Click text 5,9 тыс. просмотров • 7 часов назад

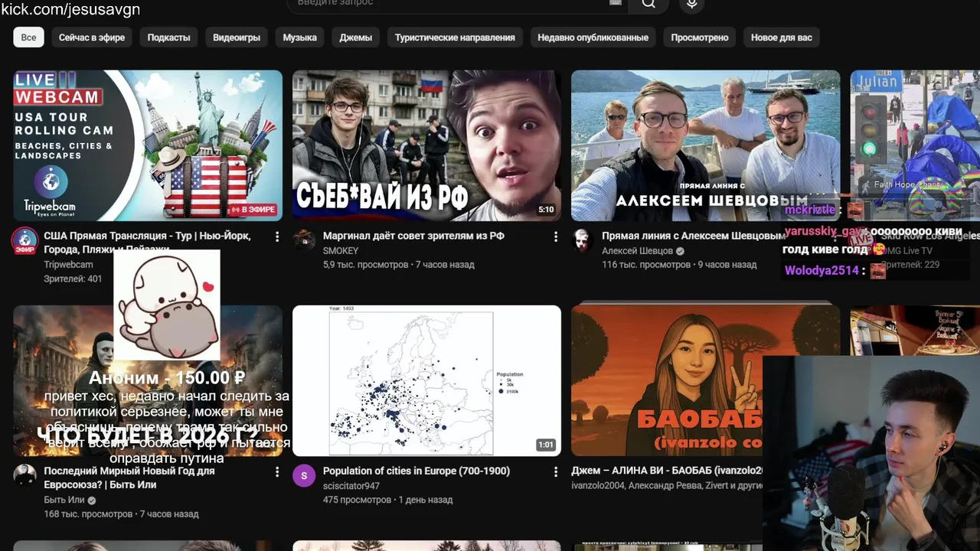click(399, 265)
